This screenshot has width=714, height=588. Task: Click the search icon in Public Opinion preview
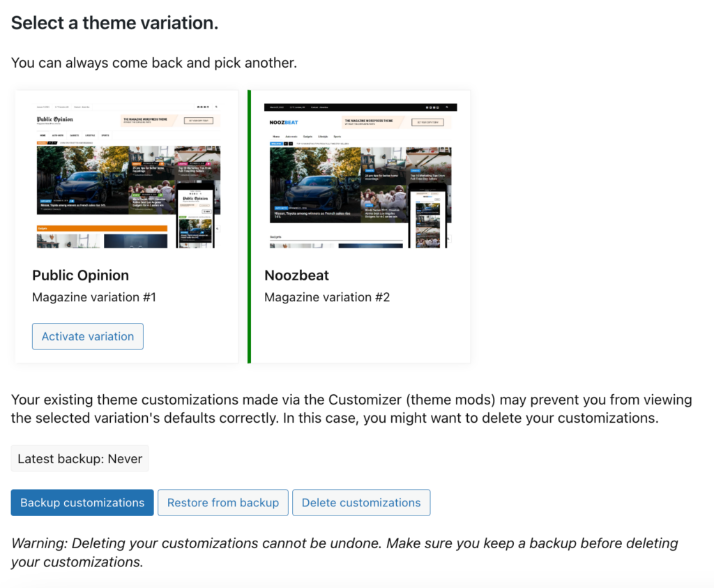216,107
